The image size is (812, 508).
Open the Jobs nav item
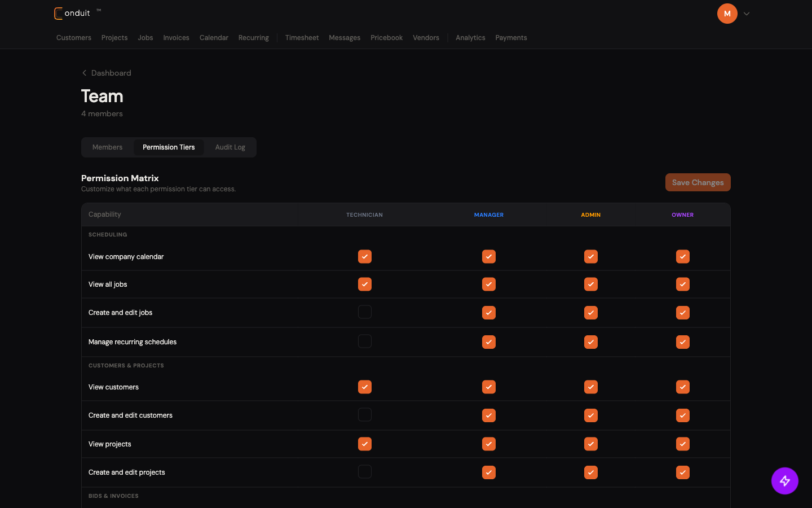[145, 38]
